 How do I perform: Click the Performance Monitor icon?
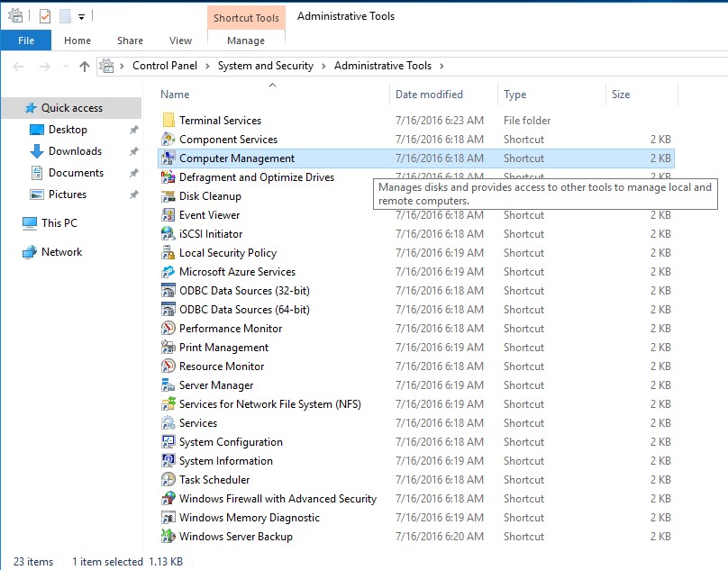coord(168,329)
